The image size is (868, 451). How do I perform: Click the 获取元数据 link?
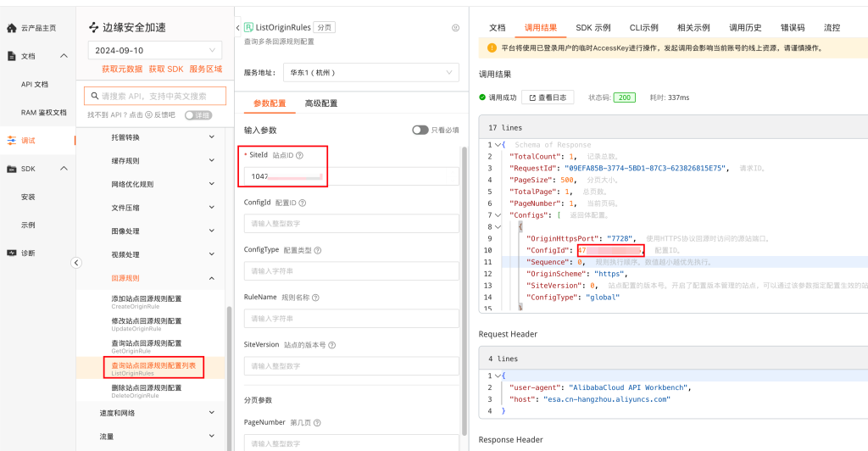pos(122,69)
